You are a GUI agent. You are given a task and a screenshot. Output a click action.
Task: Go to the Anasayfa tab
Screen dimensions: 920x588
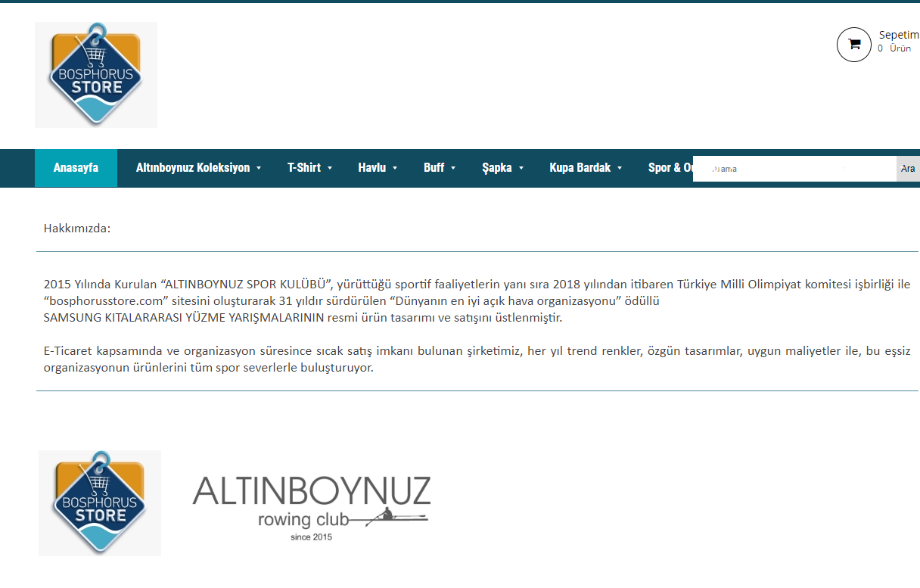[76, 168]
